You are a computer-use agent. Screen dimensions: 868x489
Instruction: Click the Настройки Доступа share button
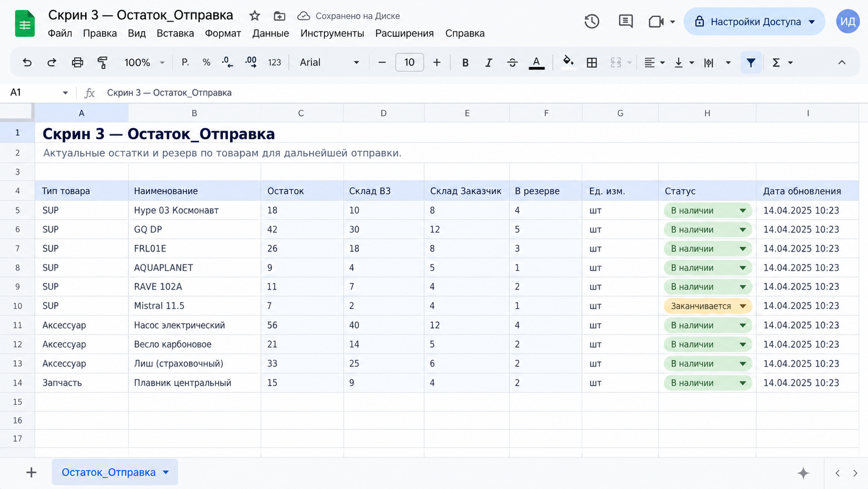point(754,21)
